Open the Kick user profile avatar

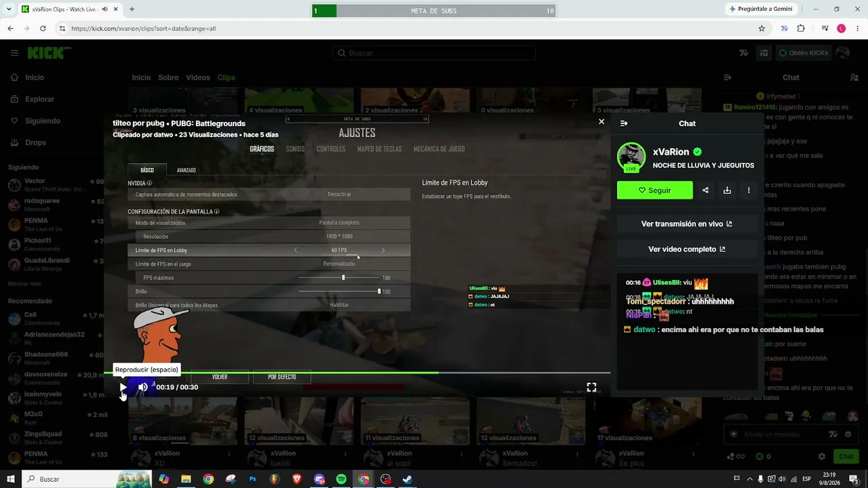coord(843,53)
